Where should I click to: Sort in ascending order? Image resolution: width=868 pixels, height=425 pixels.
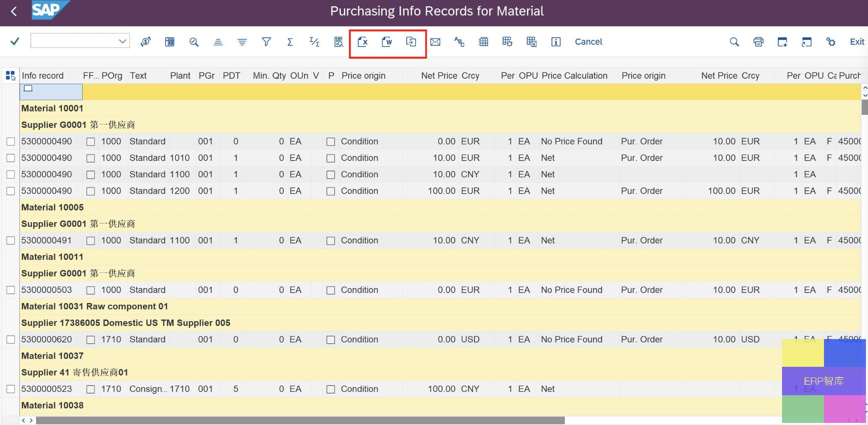pyautogui.click(x=218, y=41)
